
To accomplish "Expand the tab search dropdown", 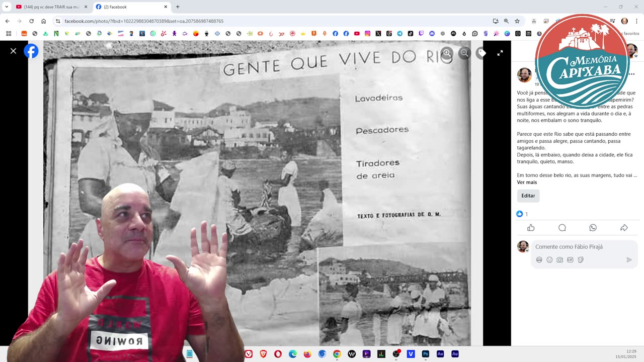I will (6, 7).
